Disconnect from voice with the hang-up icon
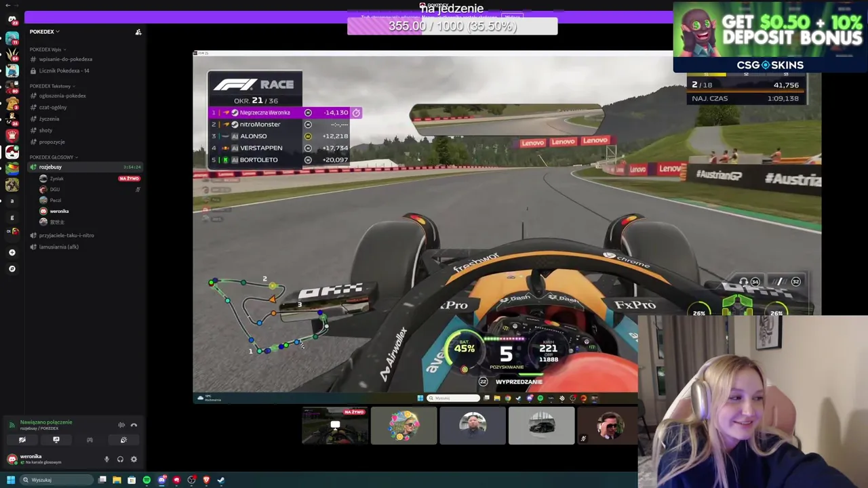The height and width of the screenshot is (488, 868). tap(134, 425)
